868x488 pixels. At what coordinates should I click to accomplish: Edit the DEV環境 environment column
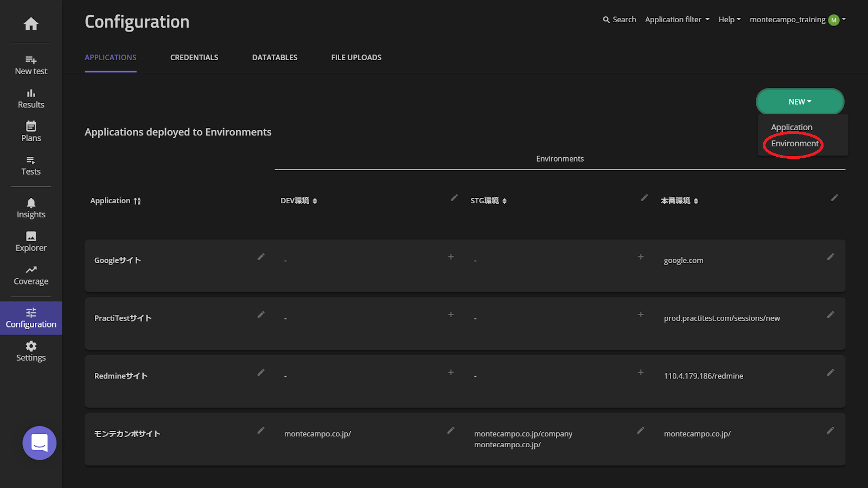[x=454, y=198]
